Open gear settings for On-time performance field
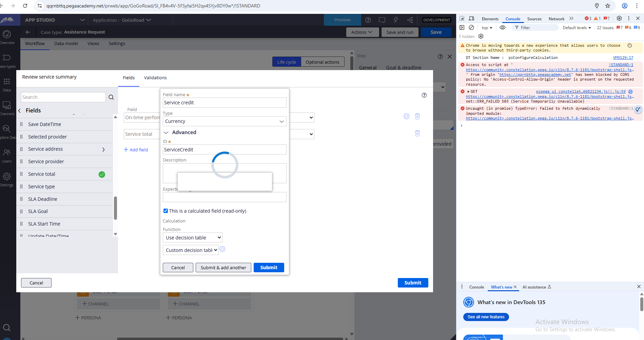 [x=407, y=116]
